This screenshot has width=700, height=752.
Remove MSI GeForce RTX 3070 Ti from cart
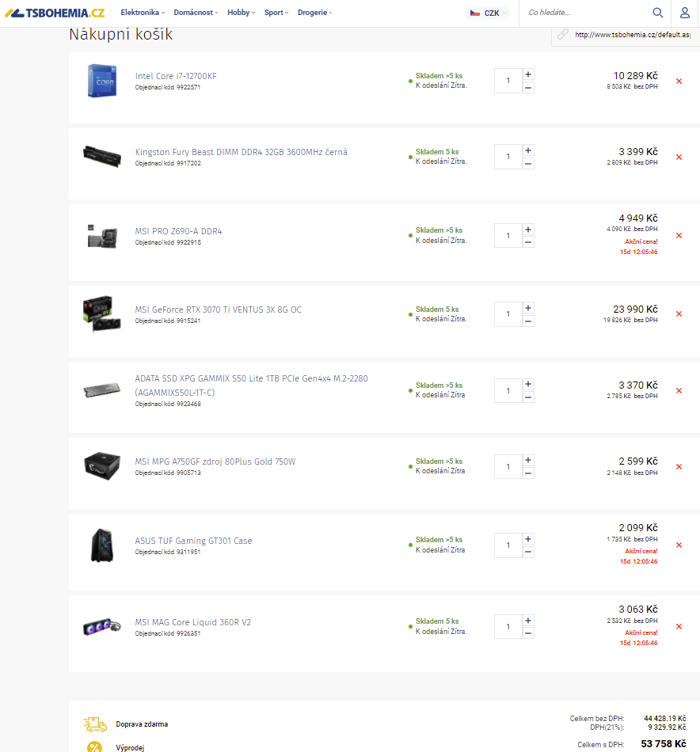679,313
